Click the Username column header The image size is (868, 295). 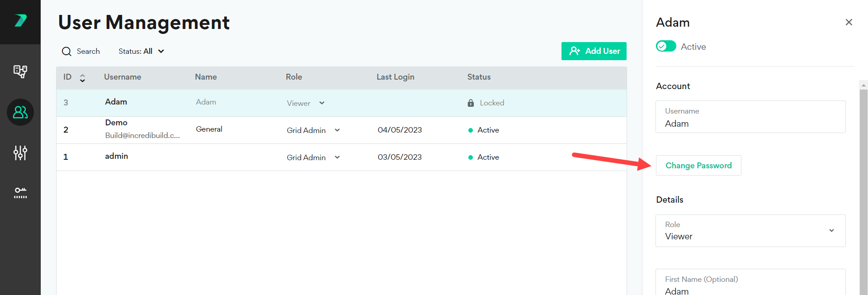(123, 77)
